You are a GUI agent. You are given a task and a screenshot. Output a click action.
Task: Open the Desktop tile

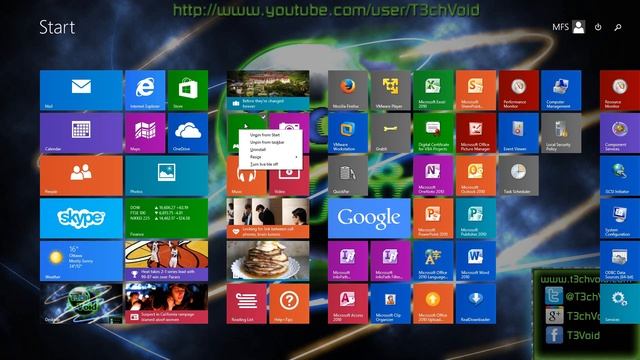pos(81,304)
